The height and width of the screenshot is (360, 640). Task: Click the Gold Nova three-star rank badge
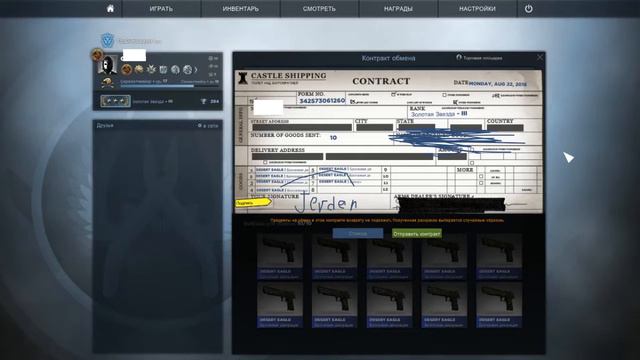116,101
